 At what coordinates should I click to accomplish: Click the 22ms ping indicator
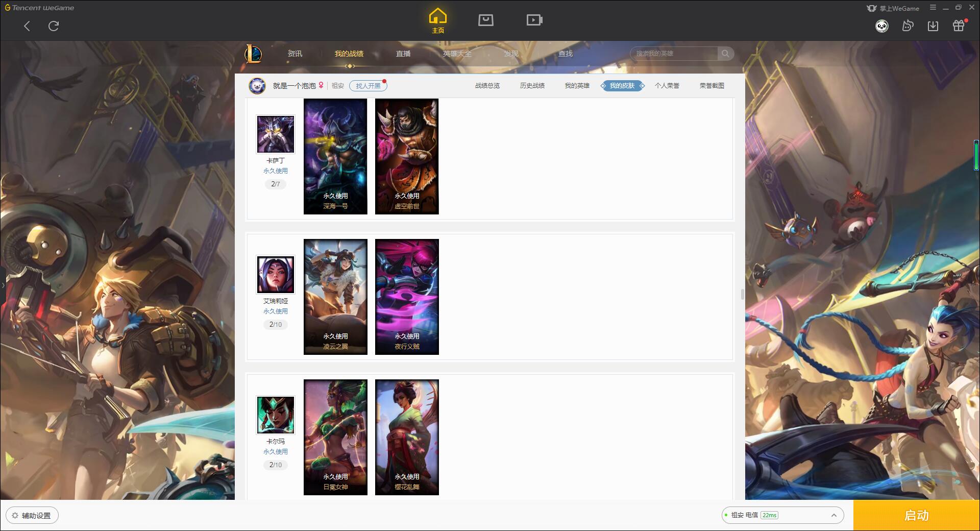[x=769, y=515]
